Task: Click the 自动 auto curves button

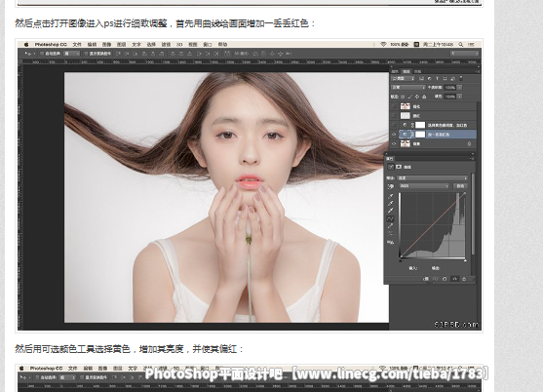Action: pos(460,186)
